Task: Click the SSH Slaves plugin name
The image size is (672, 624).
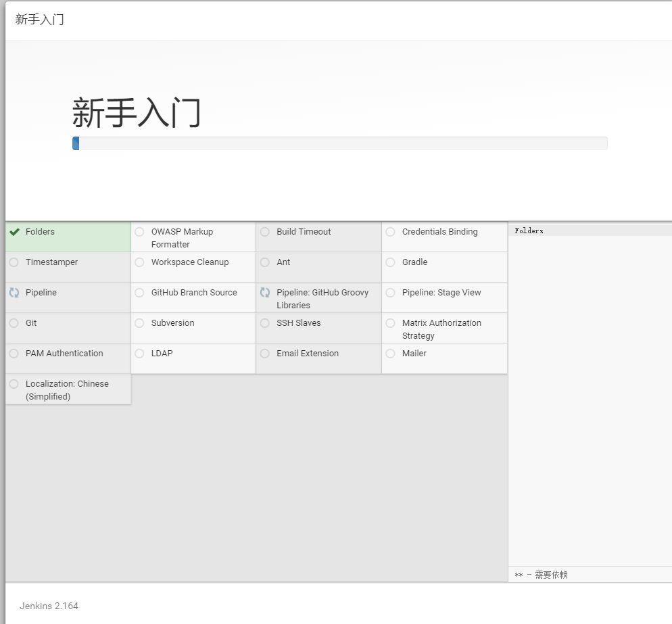Action: click(299, 323)
